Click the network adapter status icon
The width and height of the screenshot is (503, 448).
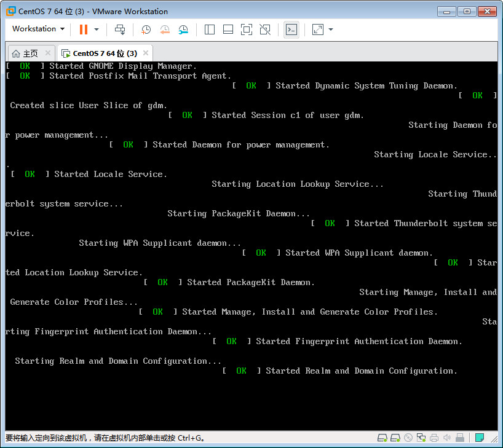click(x=421, y=437)
